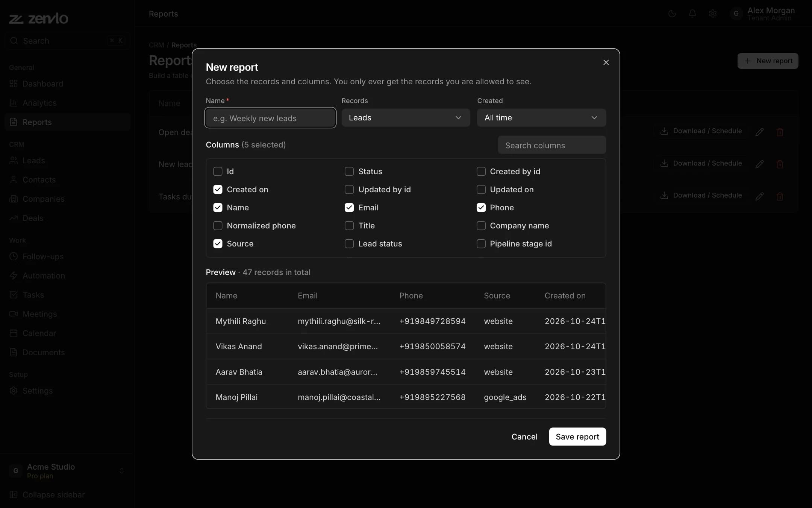Viewport: 812px width, 508px height.
Task: Click the CRM breadcrumb link
Action: pyautogui.click(x=156, y=45)
